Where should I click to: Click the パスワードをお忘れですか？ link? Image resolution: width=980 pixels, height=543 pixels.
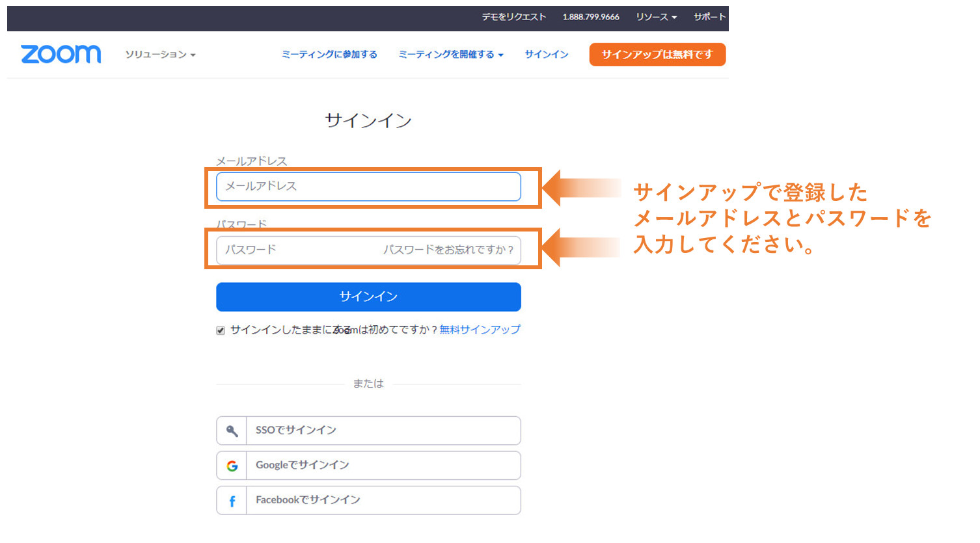448,250
